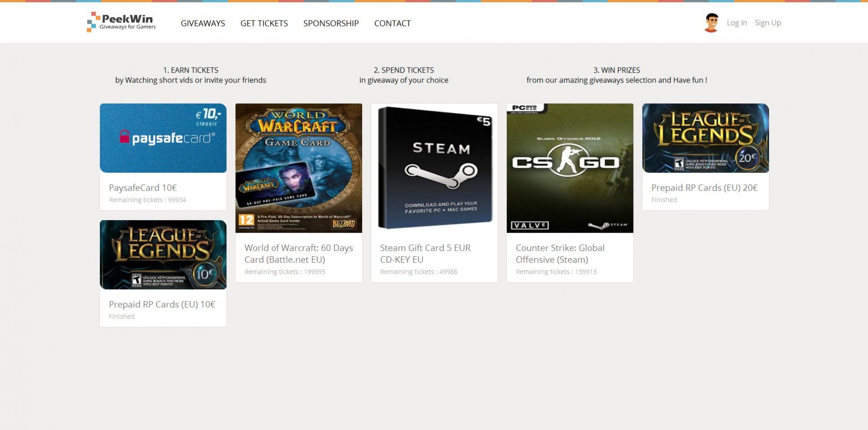868x430 pixels.
Task: Click Prepaid RP Cards (EU) 20€ title
Action: coord(704,187)
